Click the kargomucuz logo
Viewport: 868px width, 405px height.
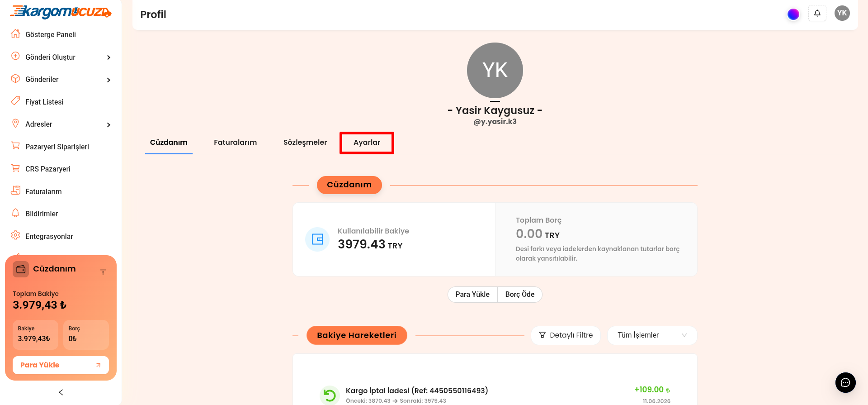pos(61,12)
